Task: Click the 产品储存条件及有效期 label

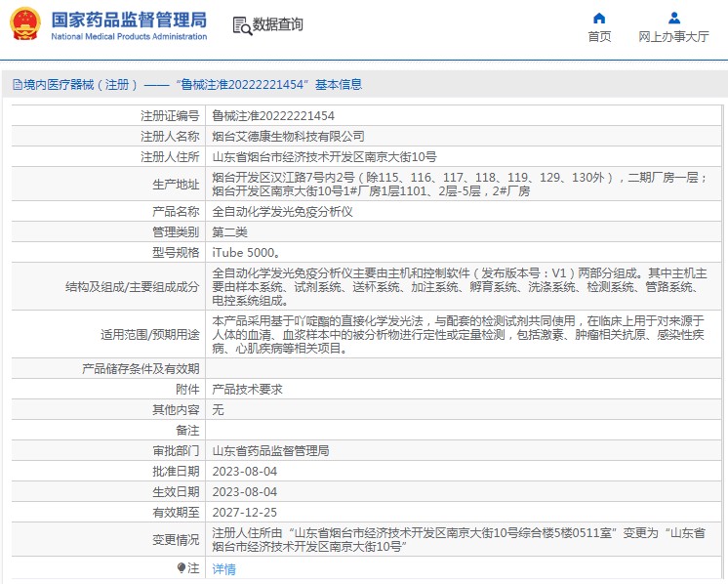Action: click(141, 368)
